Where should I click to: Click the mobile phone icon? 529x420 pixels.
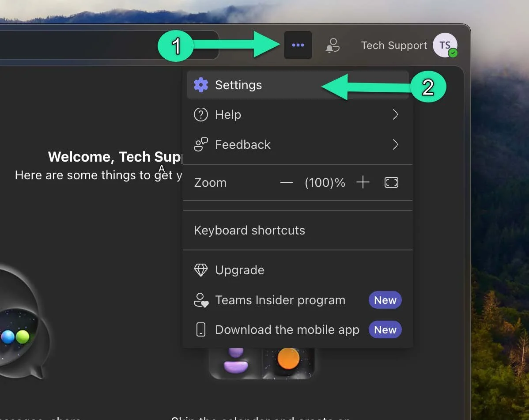pos(201,329)
